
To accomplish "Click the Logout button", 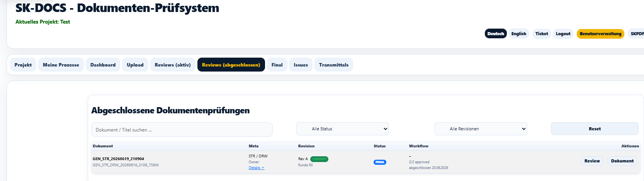I will (563, 34).
